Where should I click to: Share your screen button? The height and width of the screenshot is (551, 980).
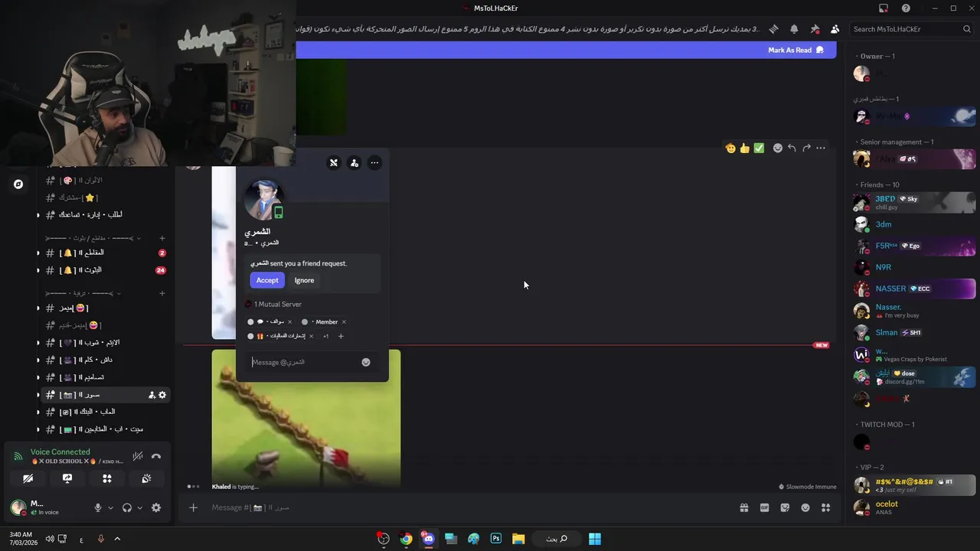(x=67, y=478)
